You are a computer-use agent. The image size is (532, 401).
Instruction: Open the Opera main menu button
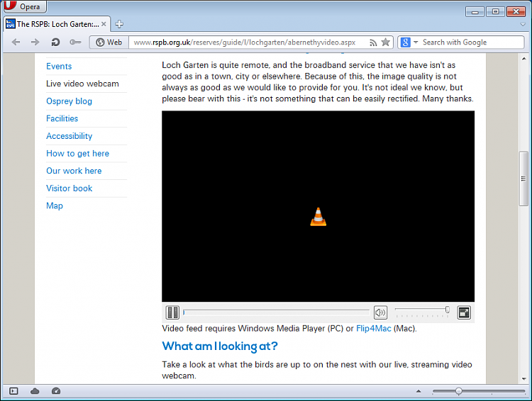(x=23, y=6)
